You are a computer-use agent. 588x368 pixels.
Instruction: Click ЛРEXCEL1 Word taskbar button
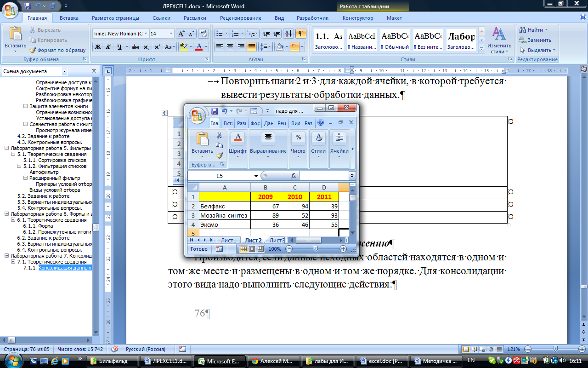[166, 361]
